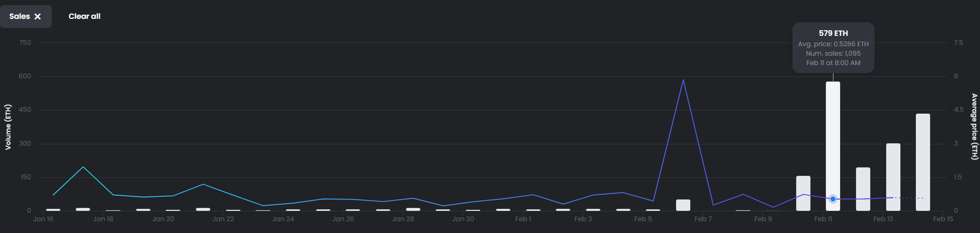Select the rightmost volume bar before Feb 15
Screen dimensions: 980x233
click(x=923, y=162)
